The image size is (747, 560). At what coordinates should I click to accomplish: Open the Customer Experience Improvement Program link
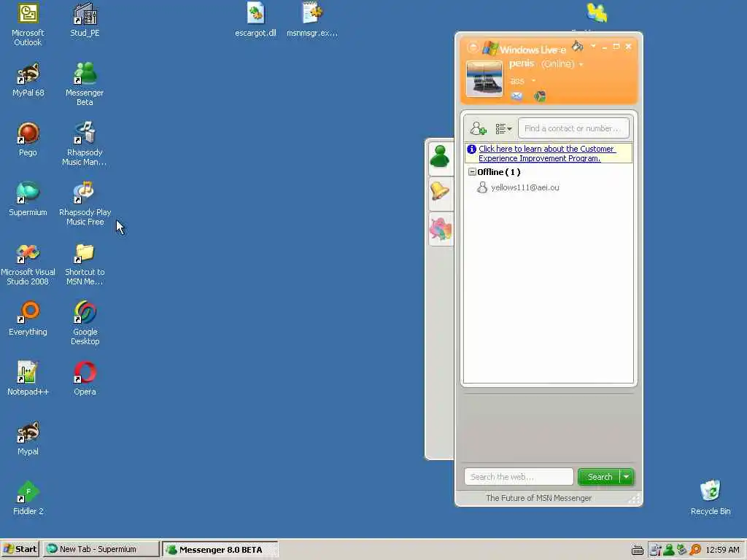tap(547, 153)
